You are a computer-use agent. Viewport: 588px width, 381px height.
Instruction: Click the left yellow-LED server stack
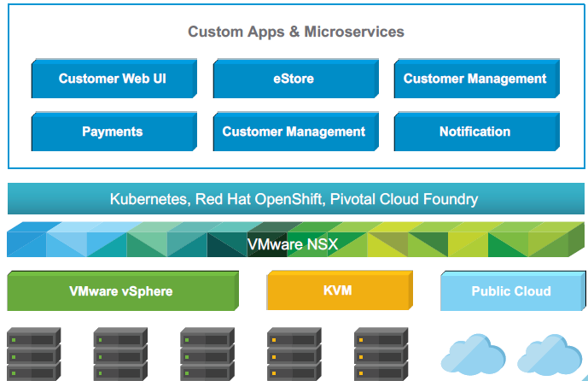(294, 354)
